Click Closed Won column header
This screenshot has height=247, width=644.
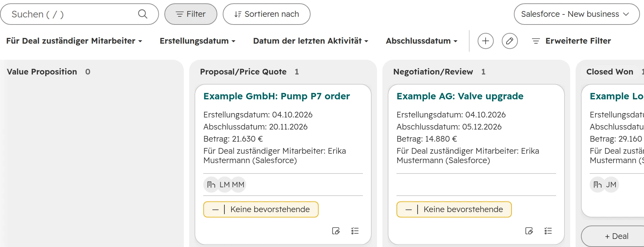(610, 72)
